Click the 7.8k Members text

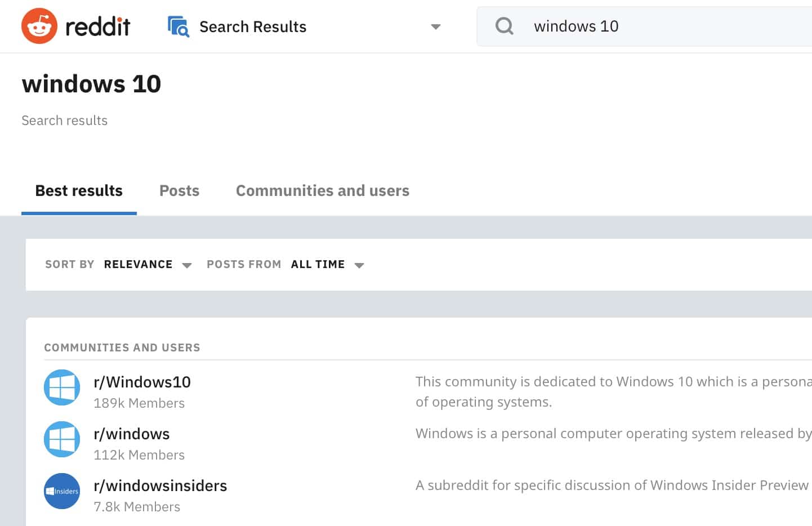click(x=137, y=507)
